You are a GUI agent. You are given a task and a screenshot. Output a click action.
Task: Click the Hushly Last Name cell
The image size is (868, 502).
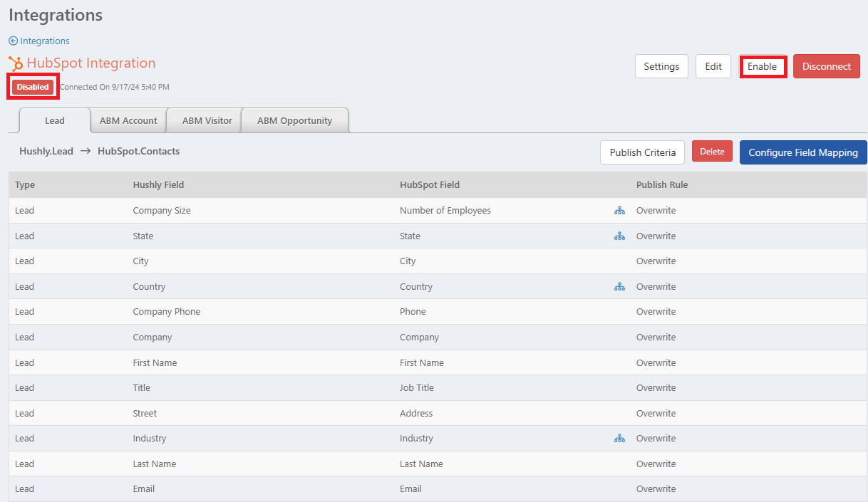155,464
